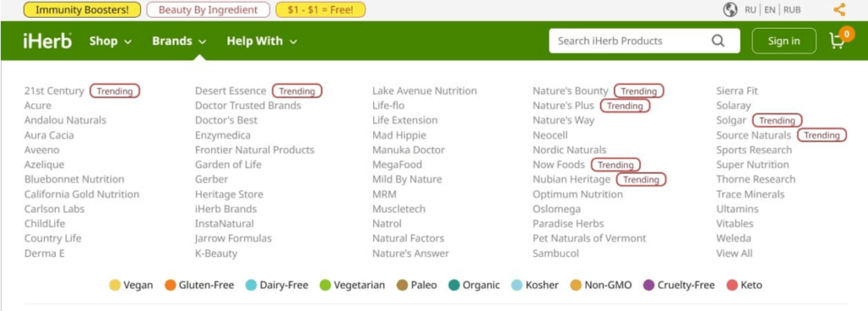
Task: Open the California Gold Nutrition brand link
Action: coord(82,194)
